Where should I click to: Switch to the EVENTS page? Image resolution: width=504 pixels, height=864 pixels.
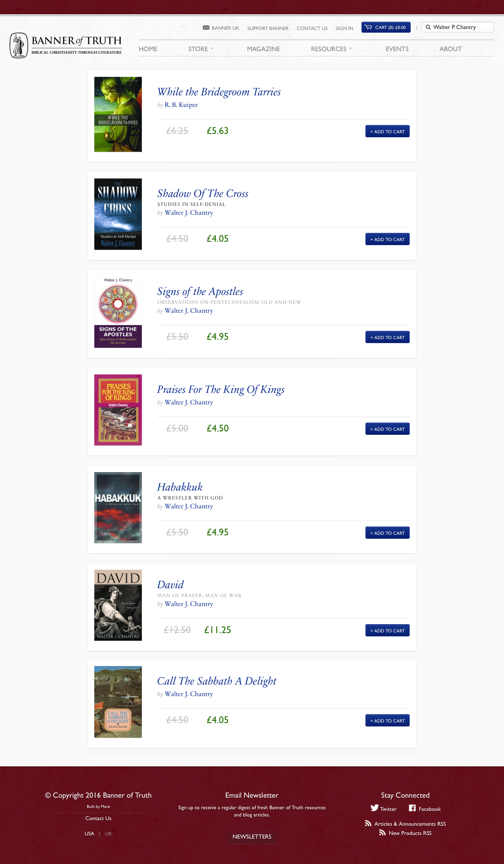pos(397,49)
